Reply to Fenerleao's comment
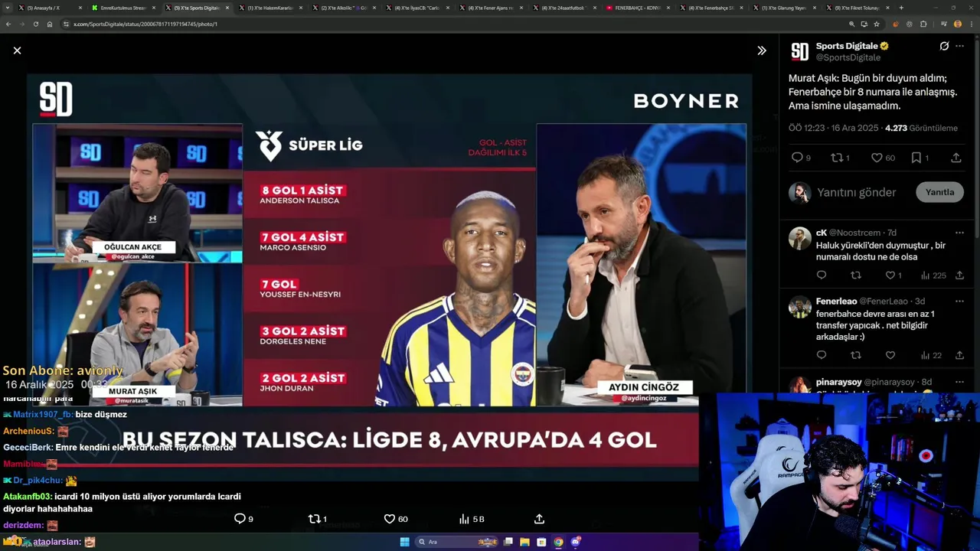The image size is (980, 551). pyautogui.click(x=822, y=355)
